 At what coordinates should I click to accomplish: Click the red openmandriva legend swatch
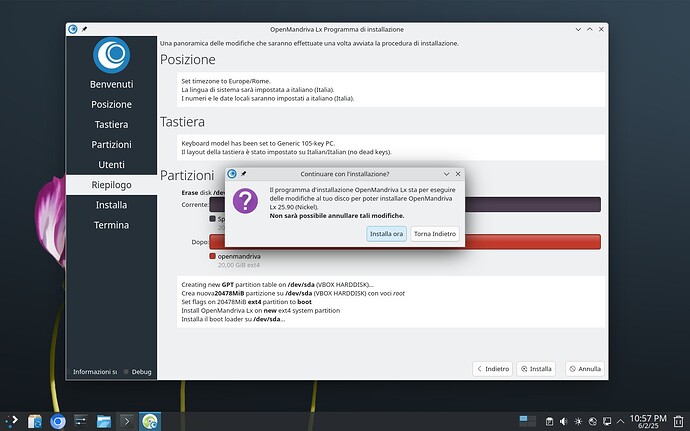(213, 256)
